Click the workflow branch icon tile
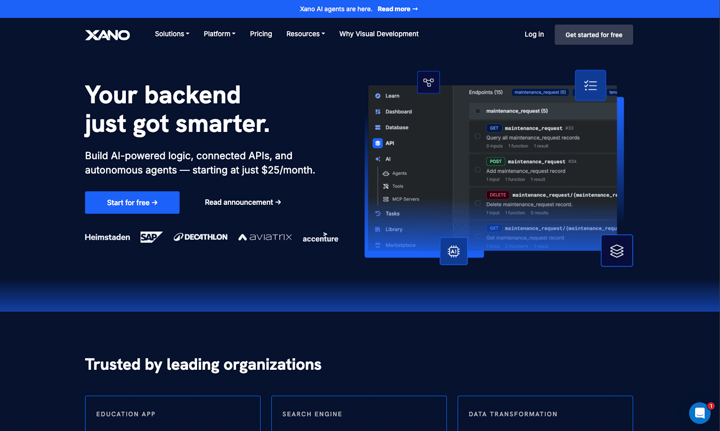720x431 pixels. (x=428, y=82)
